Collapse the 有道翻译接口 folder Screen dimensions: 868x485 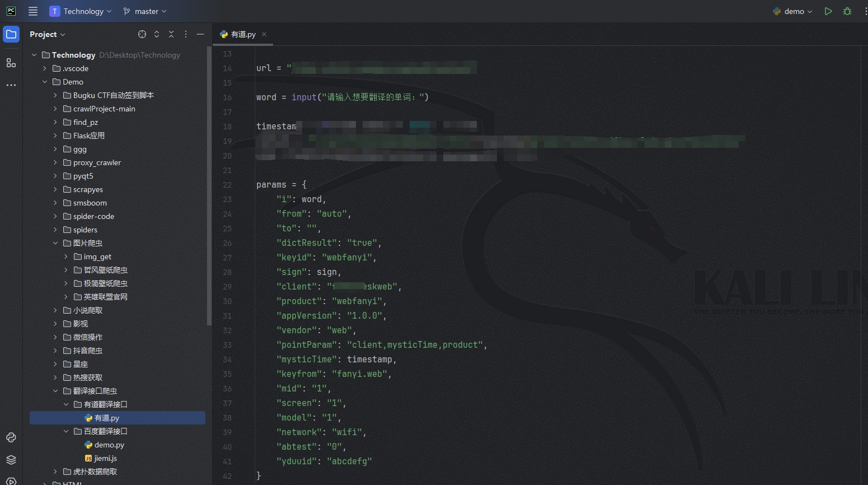[x=66, y=404]
